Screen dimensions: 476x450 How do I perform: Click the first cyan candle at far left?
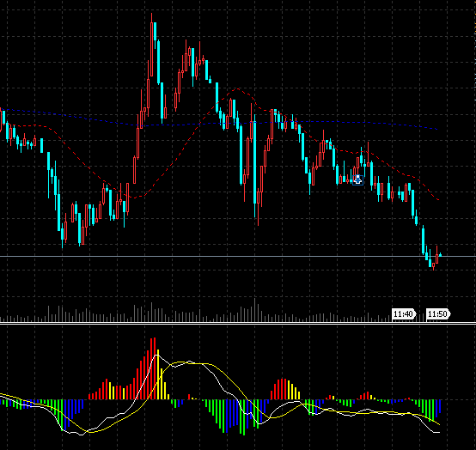pyautogui.click(x=3, y=118)
